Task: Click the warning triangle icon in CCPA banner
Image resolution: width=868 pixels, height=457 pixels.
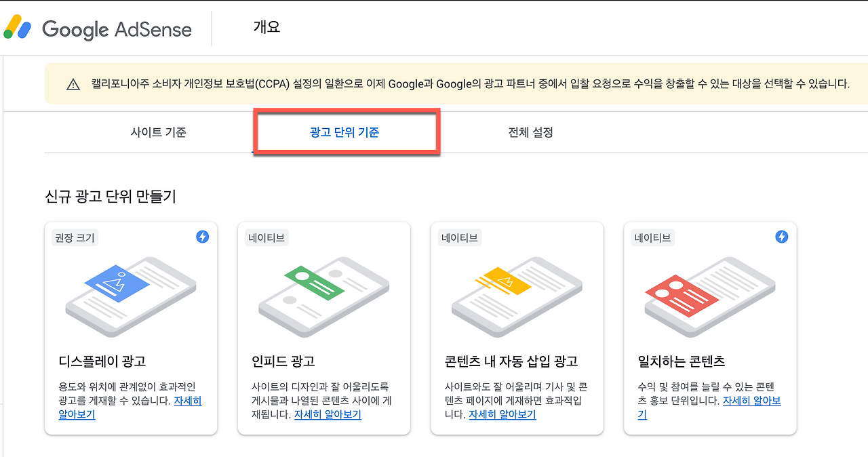Action: pyautogui.click(x=73, y=85)
